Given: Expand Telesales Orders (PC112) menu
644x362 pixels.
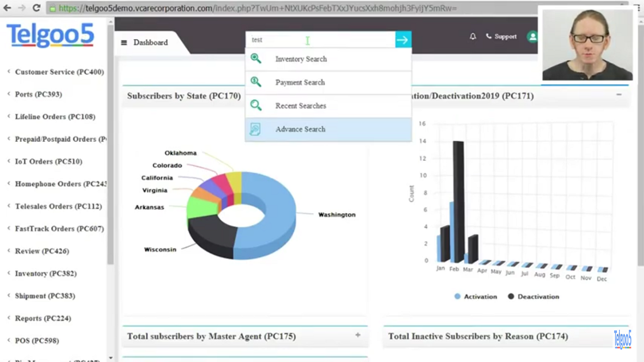Looking at the screenshot, I should click(58, 206).
